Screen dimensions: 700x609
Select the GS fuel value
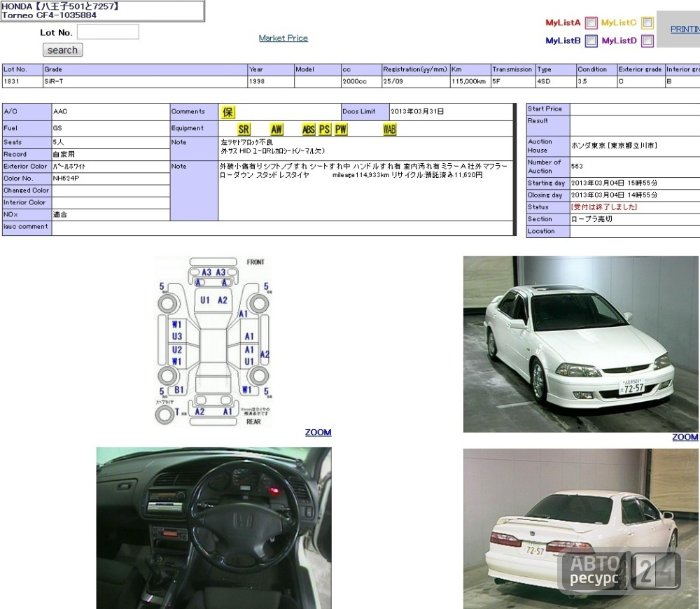111,128
